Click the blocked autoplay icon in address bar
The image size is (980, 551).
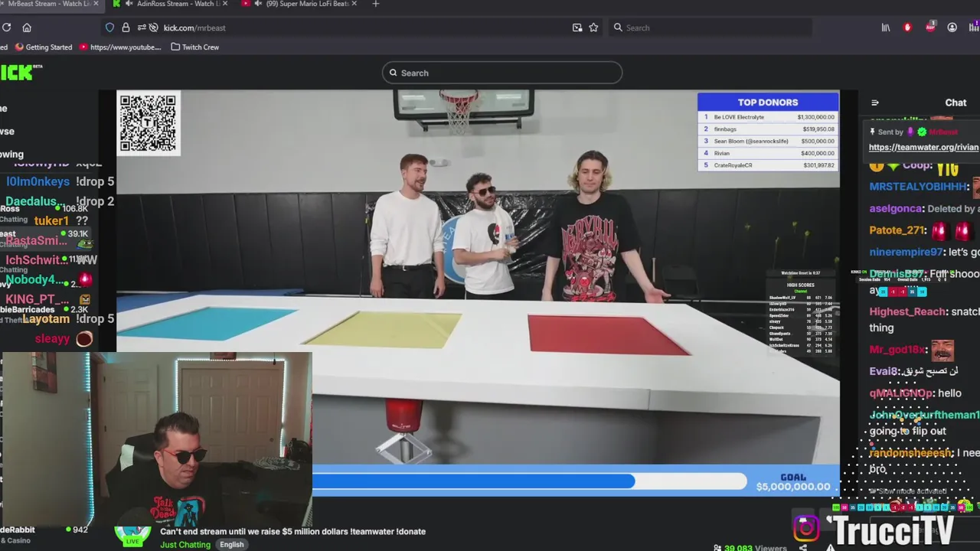pos(154,28)
